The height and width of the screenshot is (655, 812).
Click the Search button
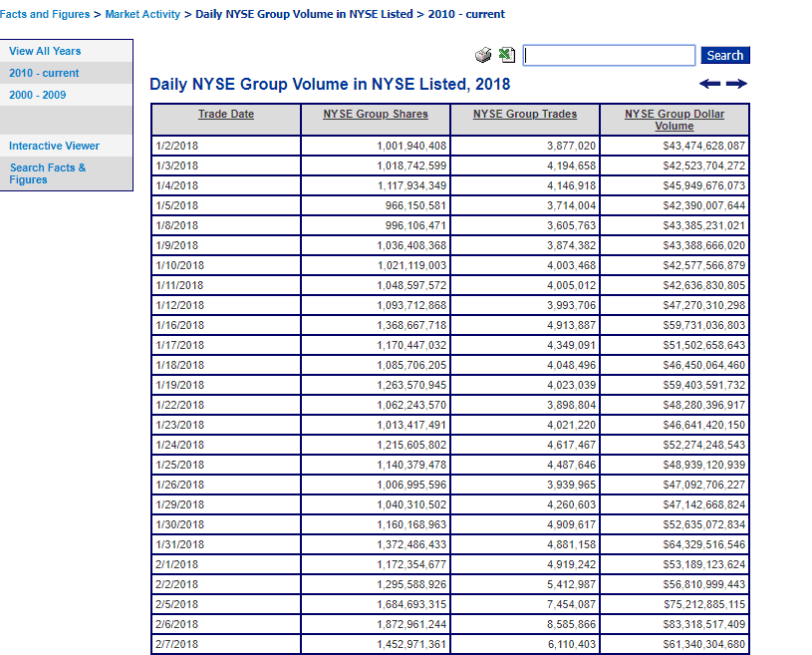tap(725, 56)
